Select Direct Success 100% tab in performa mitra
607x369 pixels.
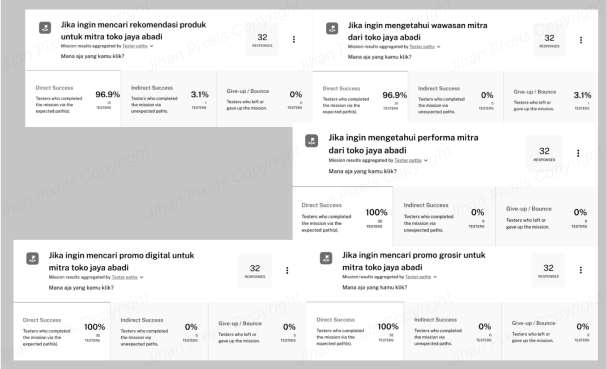click(x=343, y=216)
